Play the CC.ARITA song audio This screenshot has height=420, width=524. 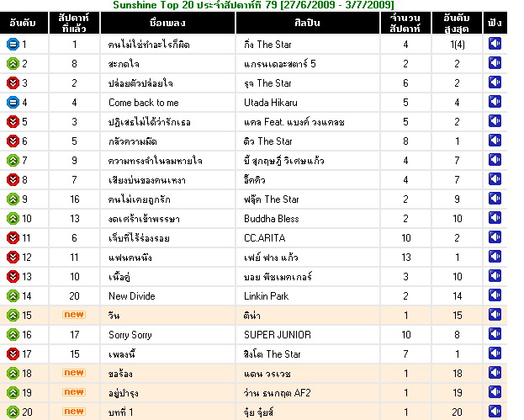pyautogui.click(x=495, y=237)
